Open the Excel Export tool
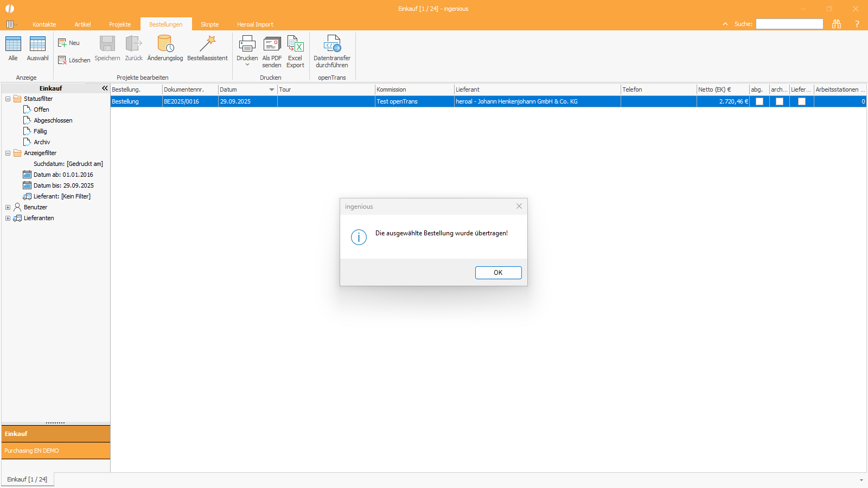This screenshot has height=488, width=868. [x=295, y=44]
